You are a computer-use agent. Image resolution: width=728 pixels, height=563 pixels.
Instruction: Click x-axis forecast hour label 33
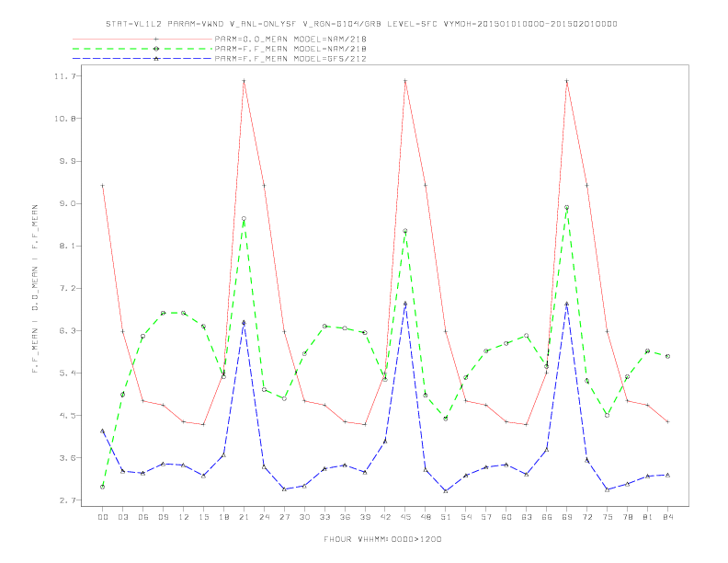(324, 517)
